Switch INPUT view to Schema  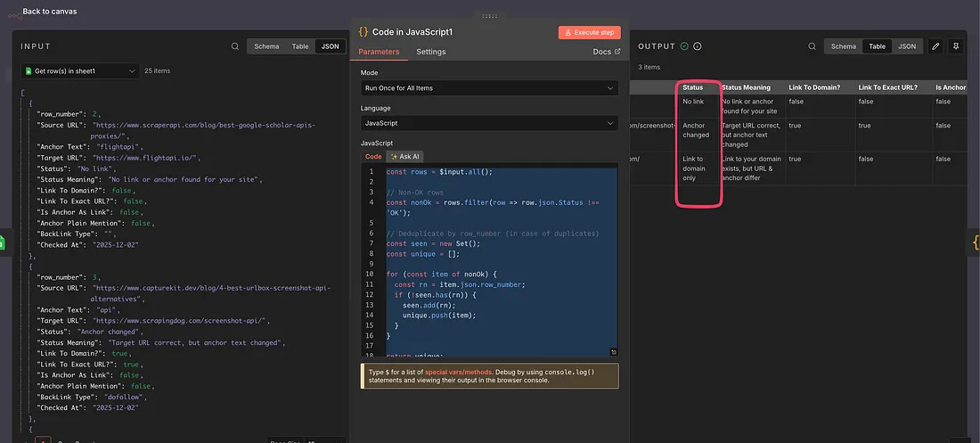(x=265, y=46)
